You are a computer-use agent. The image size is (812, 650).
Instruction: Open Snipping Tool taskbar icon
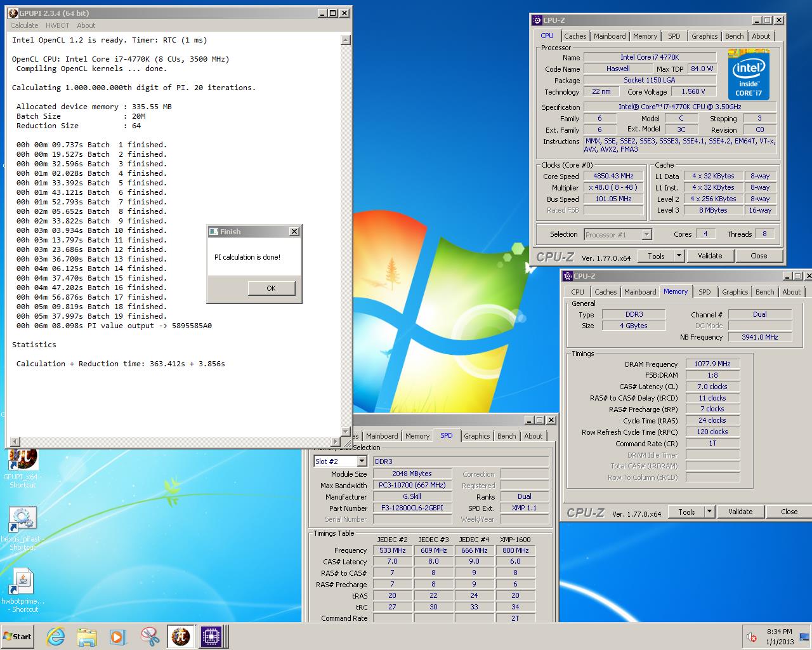[150, 637]
